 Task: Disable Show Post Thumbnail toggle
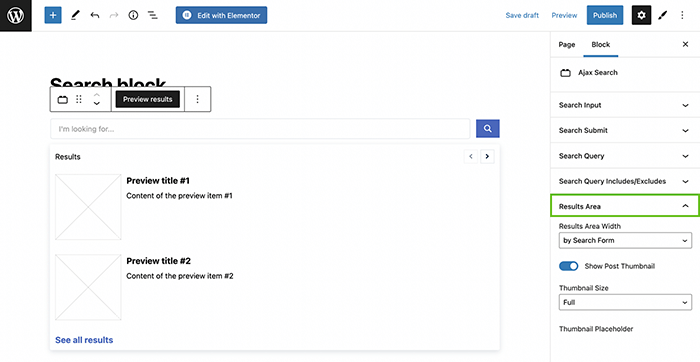coord(568,266)
